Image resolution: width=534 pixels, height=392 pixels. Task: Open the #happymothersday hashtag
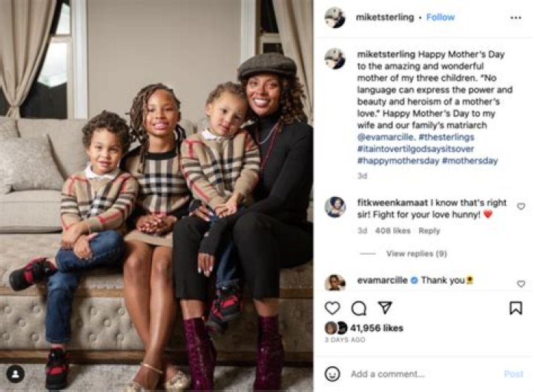pyautogui.click(x=398, y=161)
